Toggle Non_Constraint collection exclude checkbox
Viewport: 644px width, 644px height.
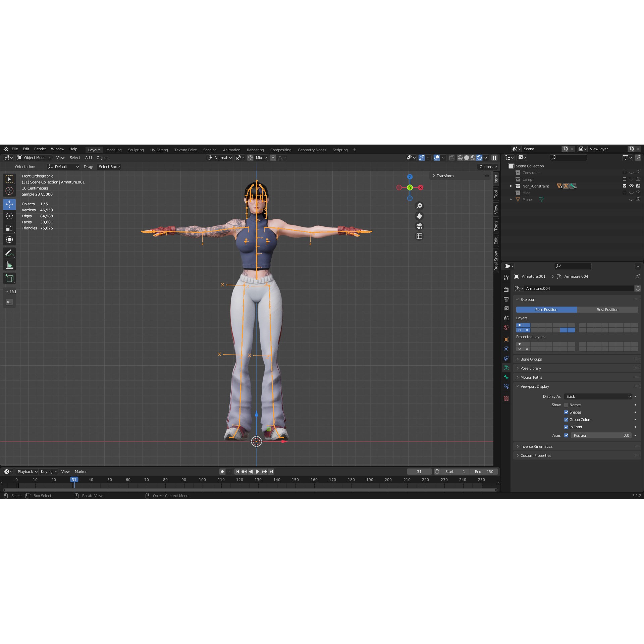(625, 186)
